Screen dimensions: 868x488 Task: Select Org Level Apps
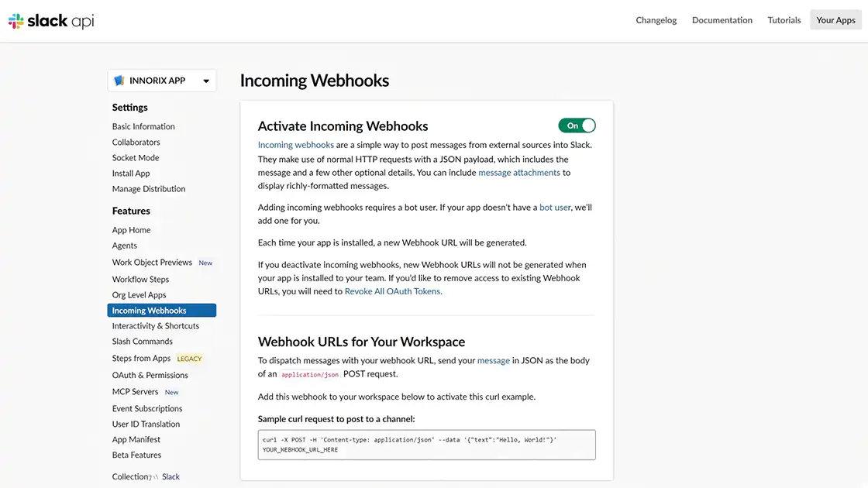pos(139,295)
